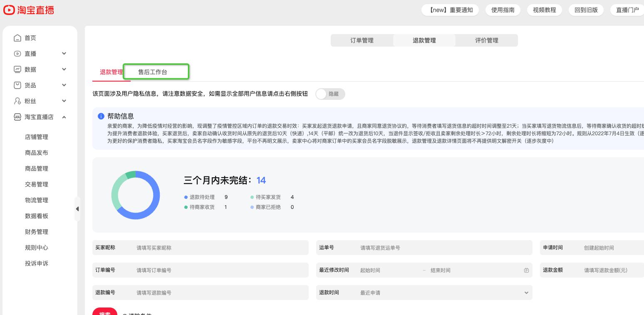Open 店铺管理 in sidebar
This screenshot has height=315, width=644.
(37, 137)
